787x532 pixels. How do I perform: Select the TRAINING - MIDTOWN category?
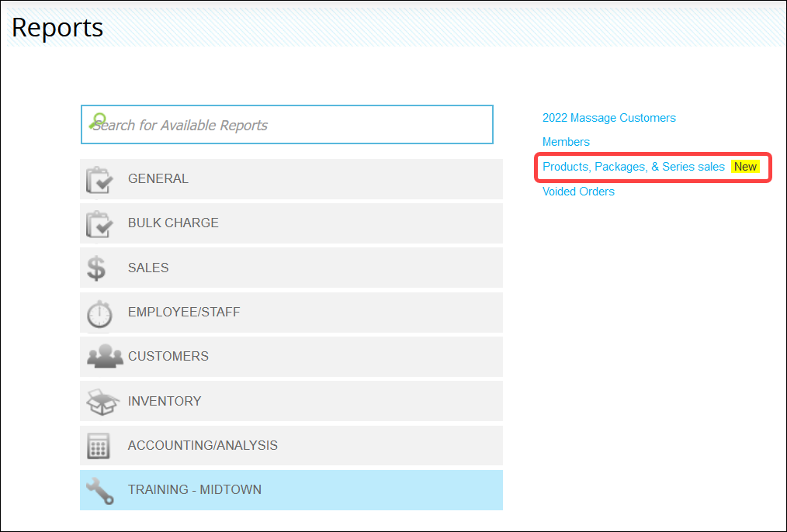coord(291,490)
